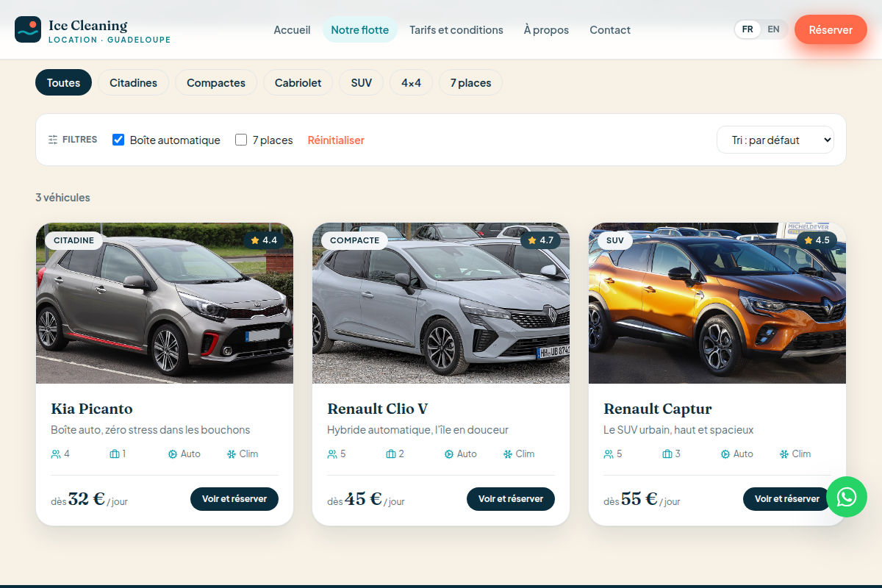This screenshot has width=882, height=588.
Task: Select the Cabriolet category pill
Action: pos(298,82)
